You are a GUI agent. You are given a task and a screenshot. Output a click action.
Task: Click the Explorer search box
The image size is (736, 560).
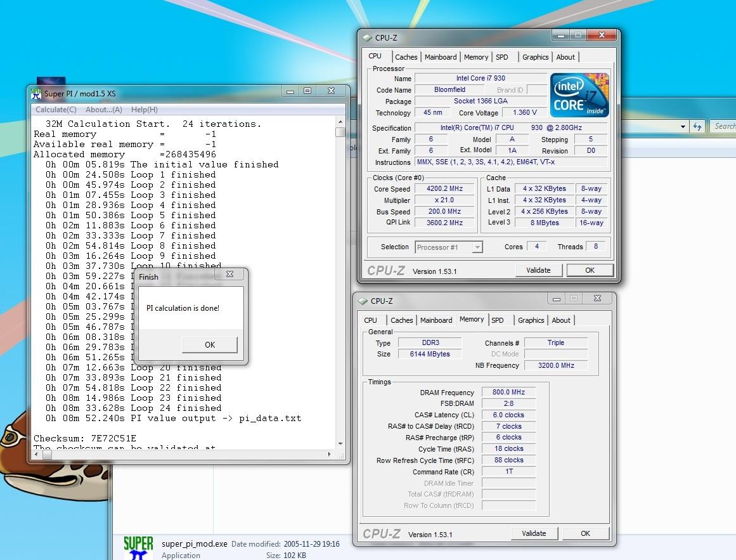point(723,126)
